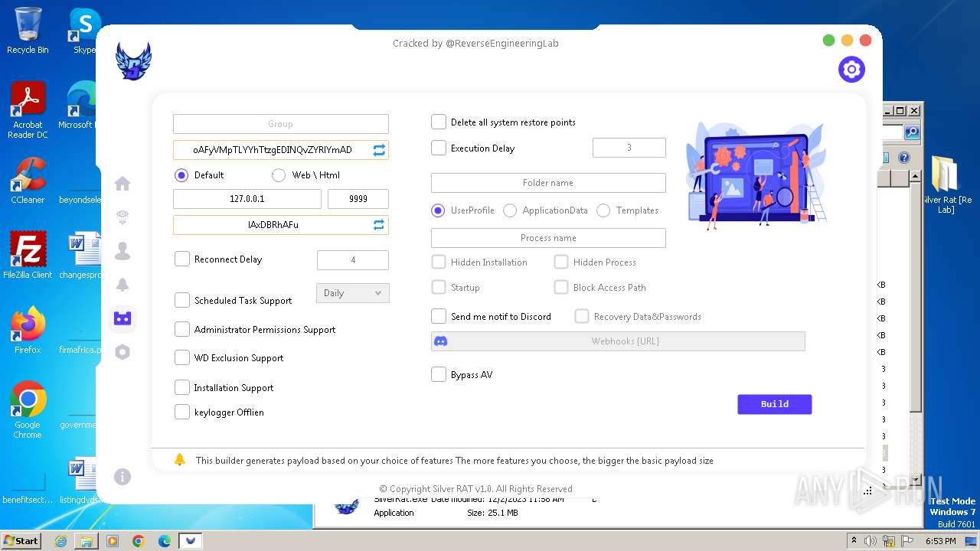Click the 127.0.0.1 IP address field
The width and height of the screenshot is (980, 551).
click(247, 199)
